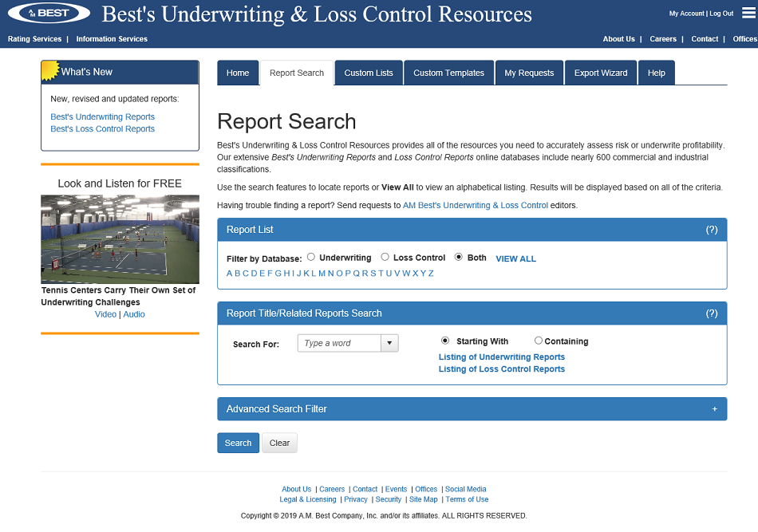The image size is (758, 532).
Task: Open footer Contact link
Action: pyautogui.click(x=365, y=489)
